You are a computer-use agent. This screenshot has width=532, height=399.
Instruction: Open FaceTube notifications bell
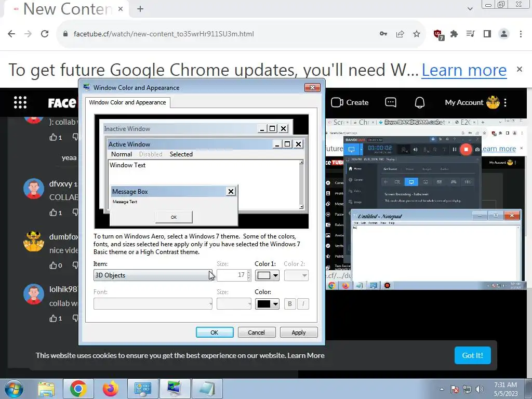[x=420, y=102]
